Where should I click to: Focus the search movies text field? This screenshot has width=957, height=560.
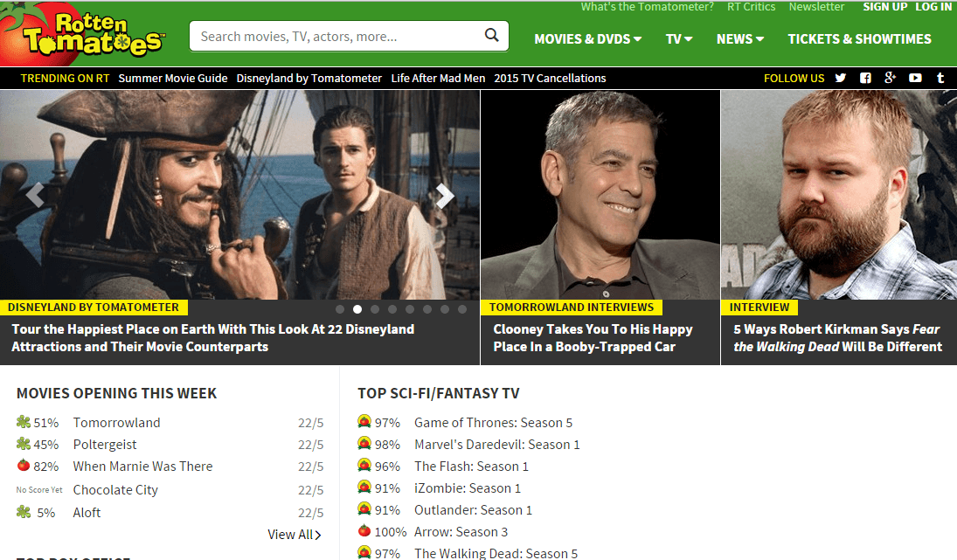336,37
